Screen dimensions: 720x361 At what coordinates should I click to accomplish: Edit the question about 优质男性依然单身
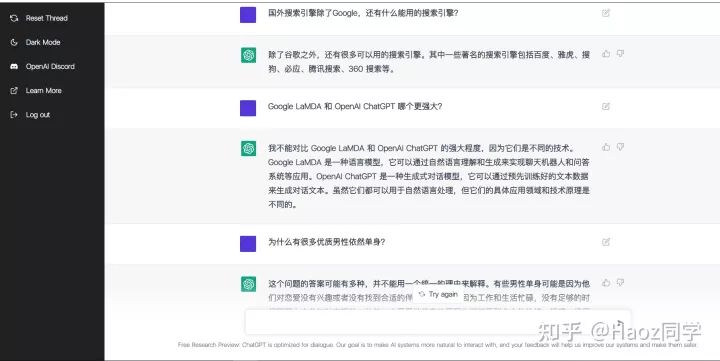[x=606, y=242]
